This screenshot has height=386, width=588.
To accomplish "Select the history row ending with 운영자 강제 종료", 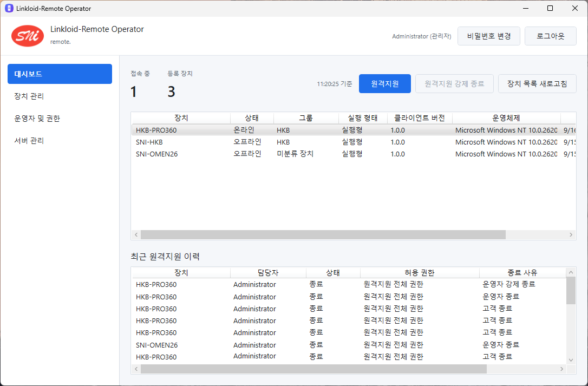I will 349,284.
